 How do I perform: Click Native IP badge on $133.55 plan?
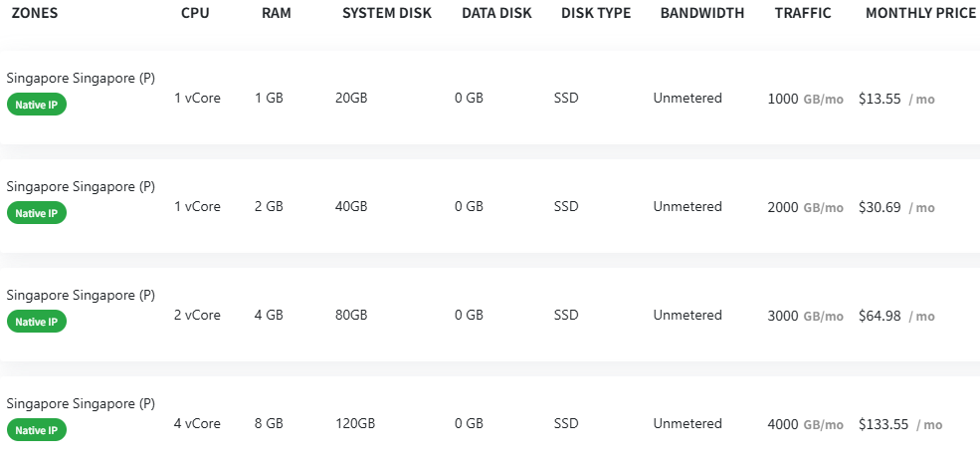[x=37, y=430]
